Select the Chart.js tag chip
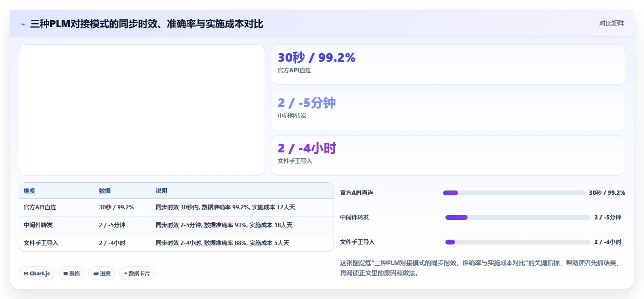The image size is (644, 299). coord(37,273)
